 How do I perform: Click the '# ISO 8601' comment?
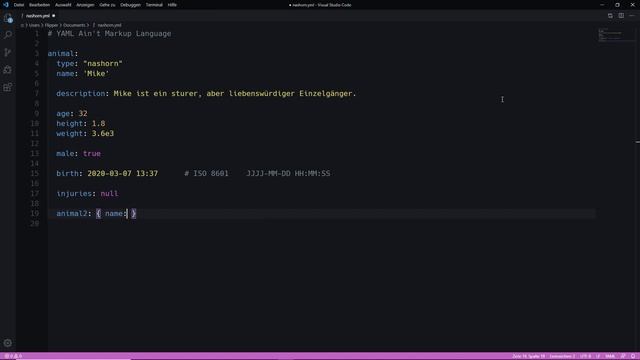coord(207,173)
